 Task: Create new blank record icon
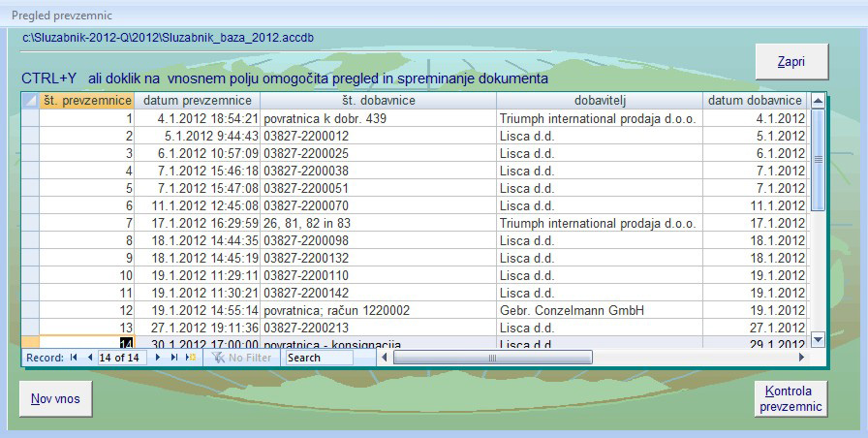pyautogui.click(x=191, y=358)
